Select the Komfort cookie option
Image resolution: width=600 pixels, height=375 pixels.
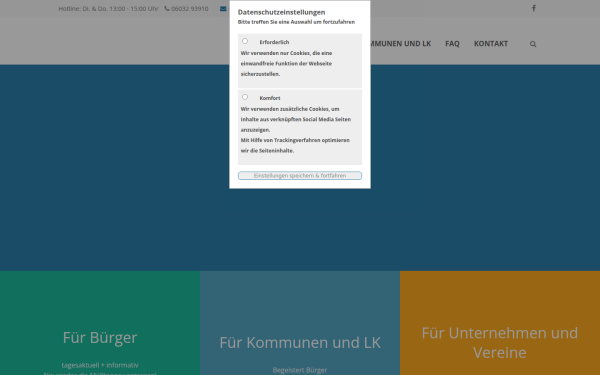pyautogui.click(x=245, y=97)
